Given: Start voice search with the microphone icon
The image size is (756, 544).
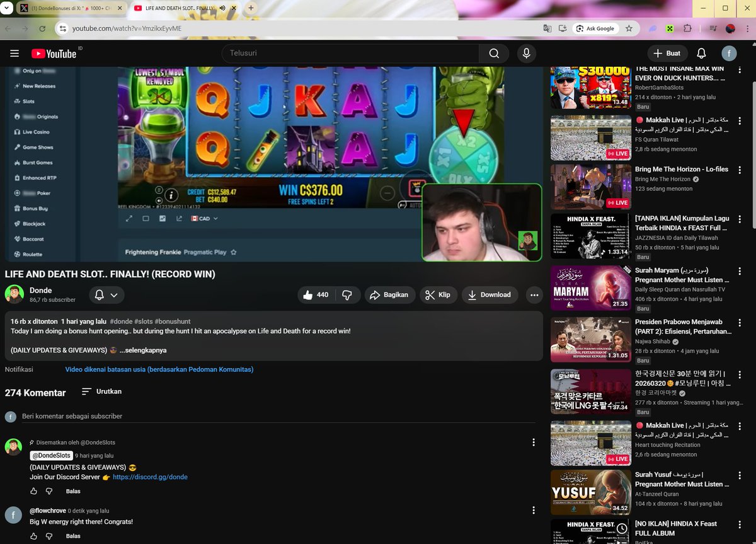Looking at the screenshot, I should [x=526, y=54].
